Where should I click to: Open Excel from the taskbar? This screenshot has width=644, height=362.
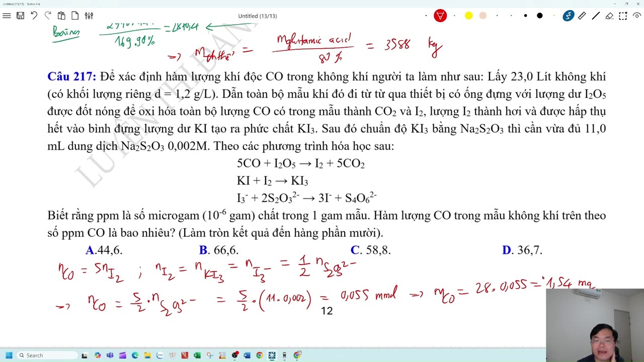pyautogui.click(x=197, y=355)
